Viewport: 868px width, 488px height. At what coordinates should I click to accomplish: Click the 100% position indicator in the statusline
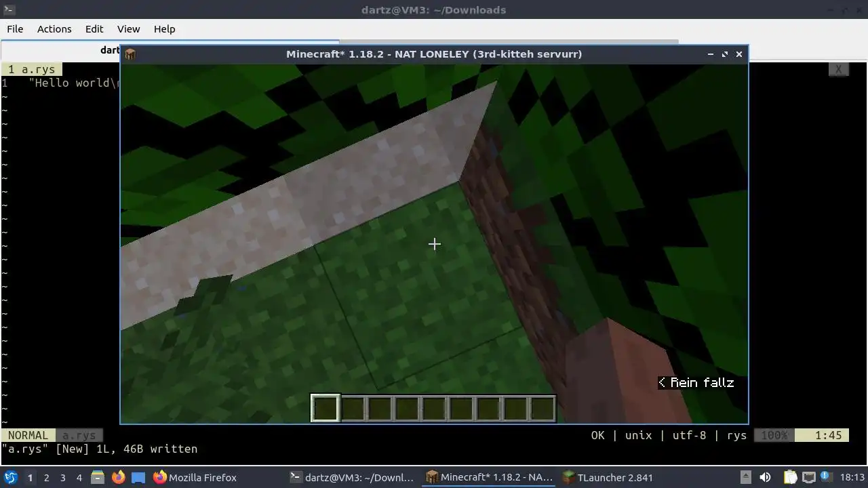pyautogui.click(x=774, y=435)
